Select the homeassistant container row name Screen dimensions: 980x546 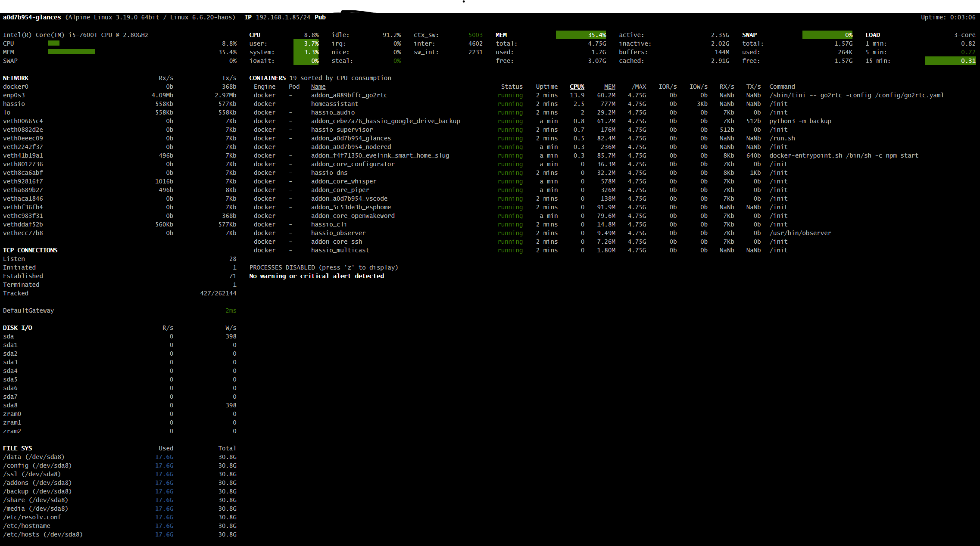pyautogui.click(x=334, y=104)
